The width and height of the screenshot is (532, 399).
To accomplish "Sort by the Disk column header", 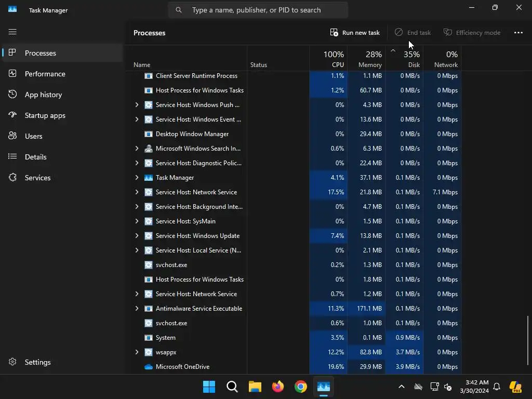I will click(404, 59).
